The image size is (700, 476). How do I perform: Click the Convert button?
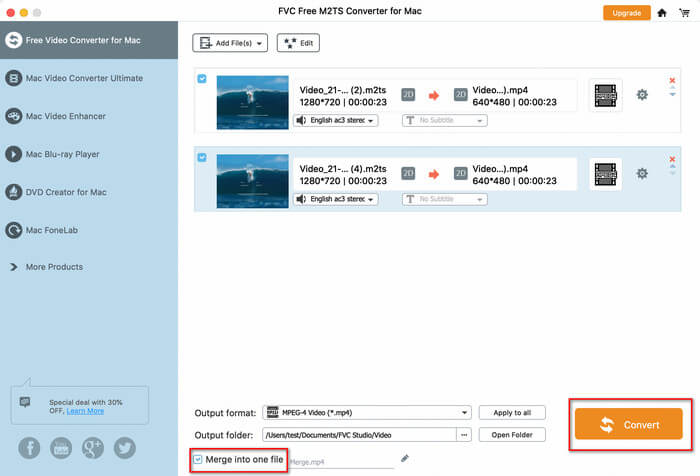point(629,424)
